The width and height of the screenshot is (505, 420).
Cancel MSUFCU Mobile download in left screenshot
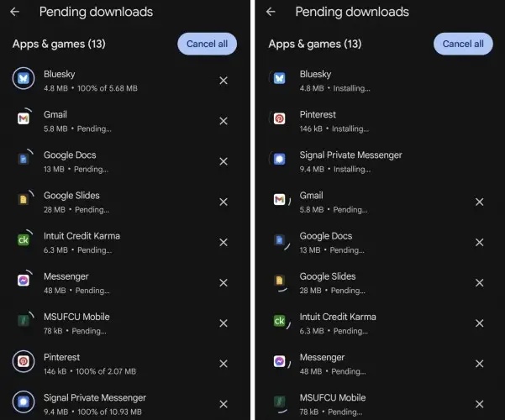coord(224,323)
